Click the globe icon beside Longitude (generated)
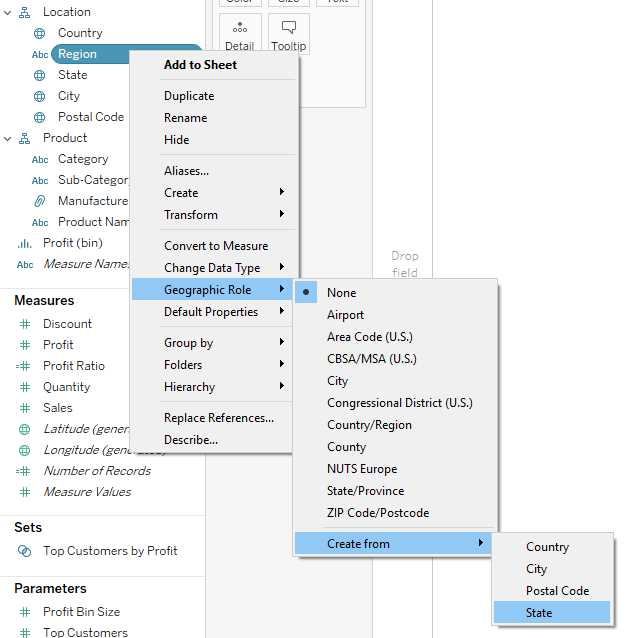The height and width of the screenshot is (638, 630). coord(24,450)
